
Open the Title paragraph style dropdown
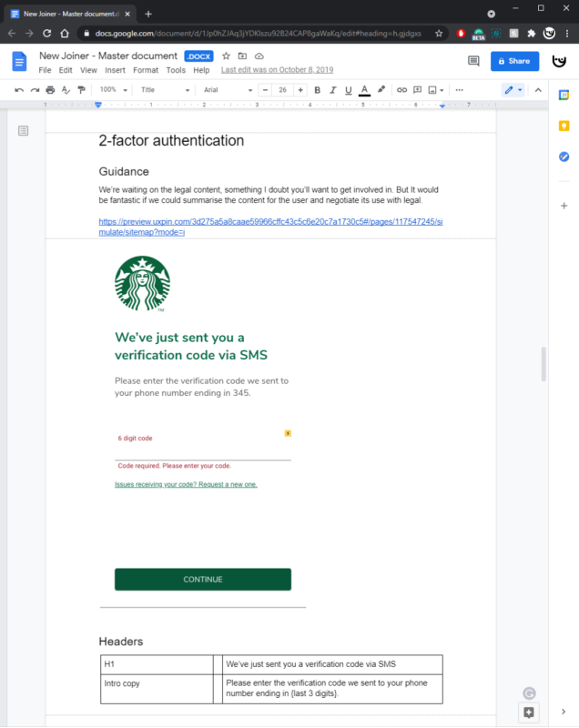click(x=165, y=90)
